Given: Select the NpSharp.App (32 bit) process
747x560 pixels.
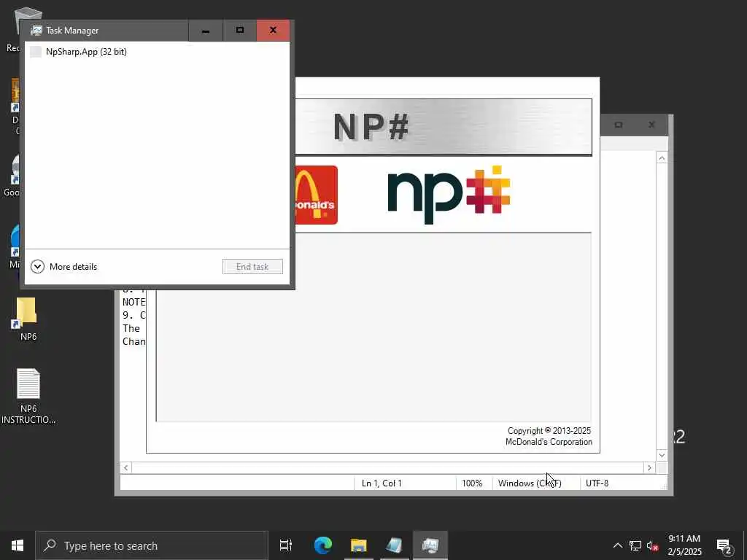Looking at the screenshot, I should [x=157, y=52].
